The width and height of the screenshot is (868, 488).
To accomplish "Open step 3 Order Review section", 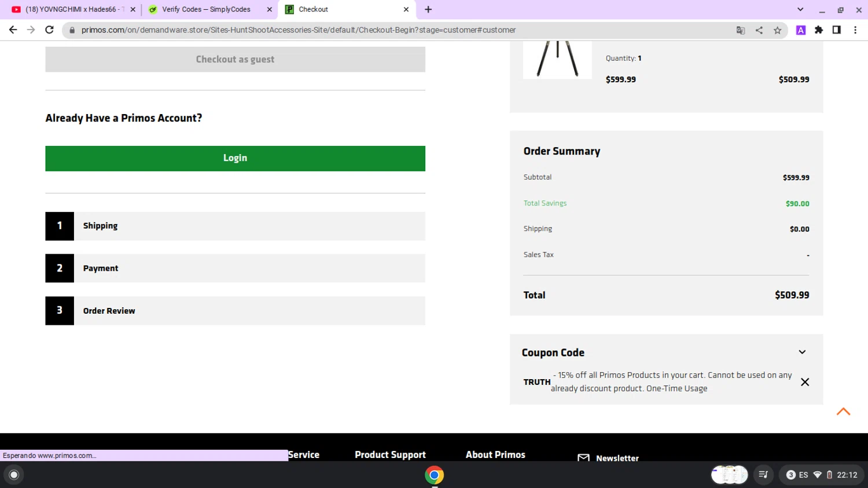I will 235,311.
